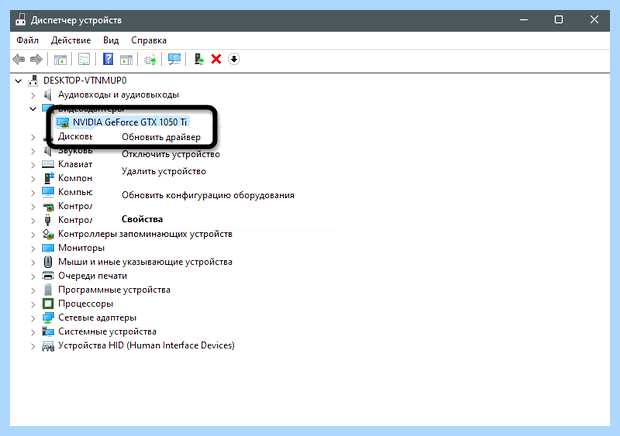Maximize the Диспетчер устройств window
Screen dimensions: 620x436
[x=559, y=19]
